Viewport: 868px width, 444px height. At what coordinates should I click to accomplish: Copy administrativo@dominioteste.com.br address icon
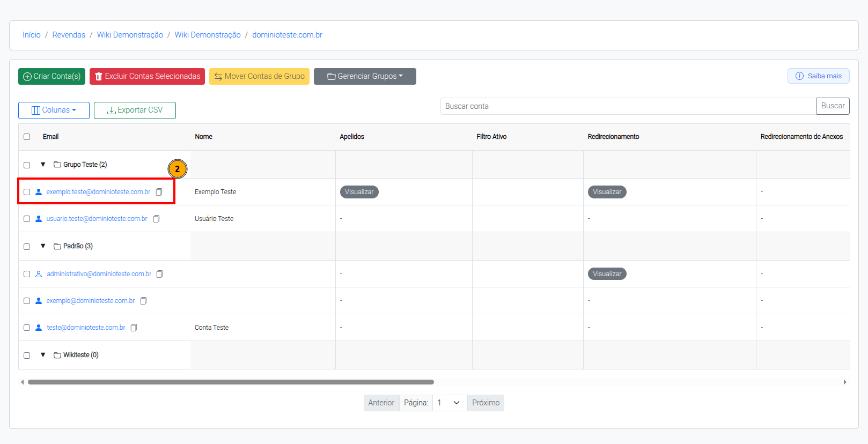point(159,274)
